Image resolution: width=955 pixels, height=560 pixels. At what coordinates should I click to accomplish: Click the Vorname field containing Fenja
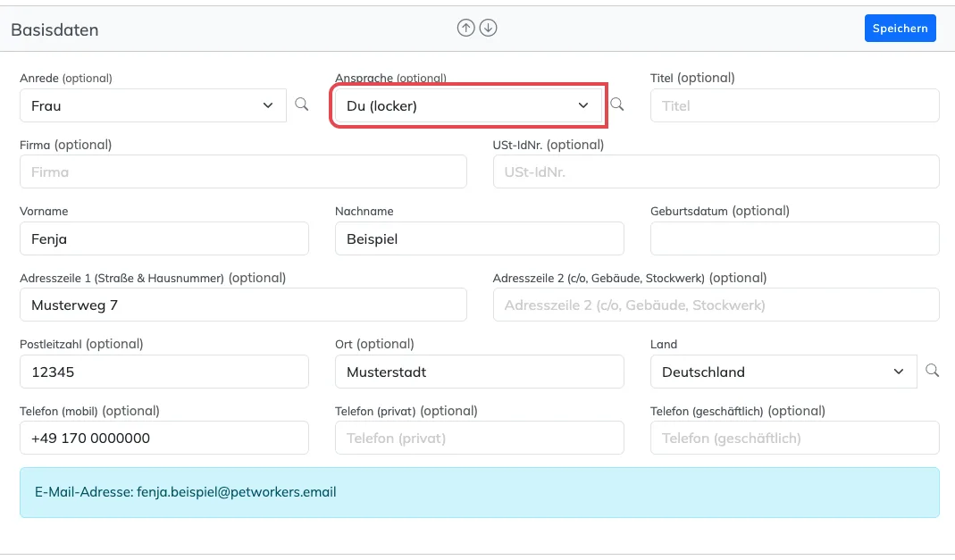pos(163,238)
